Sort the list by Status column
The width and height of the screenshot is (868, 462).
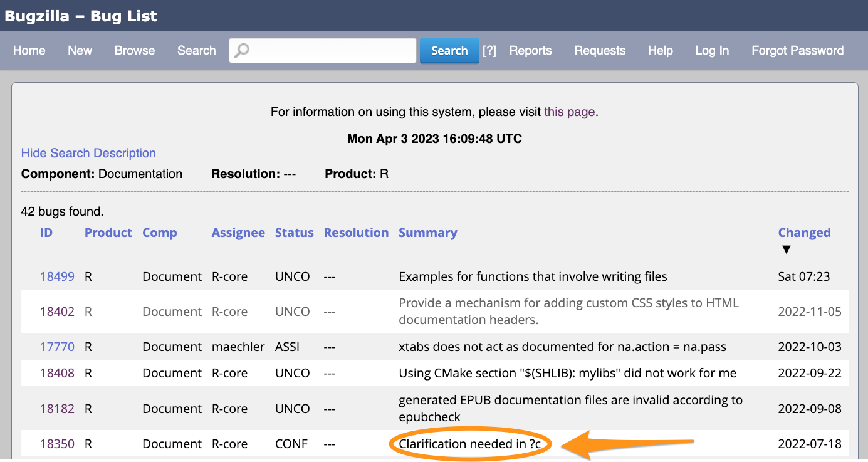[x=294, y=233]
